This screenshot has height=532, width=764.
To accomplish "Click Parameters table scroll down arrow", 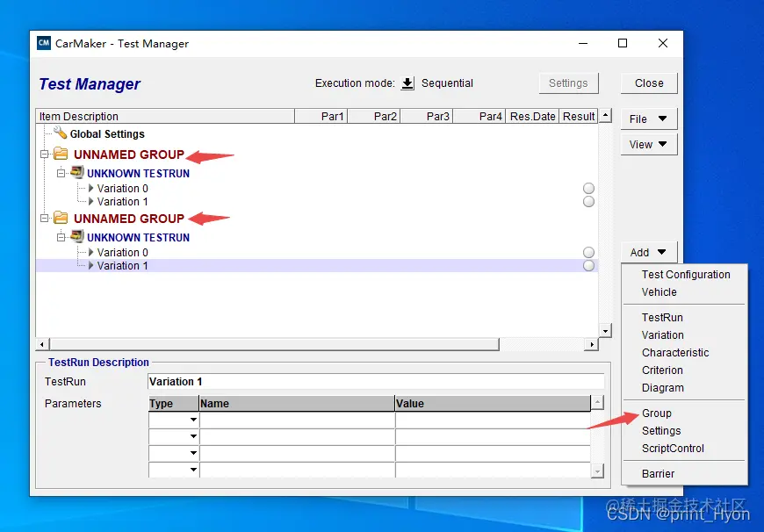I will [597, 471].
